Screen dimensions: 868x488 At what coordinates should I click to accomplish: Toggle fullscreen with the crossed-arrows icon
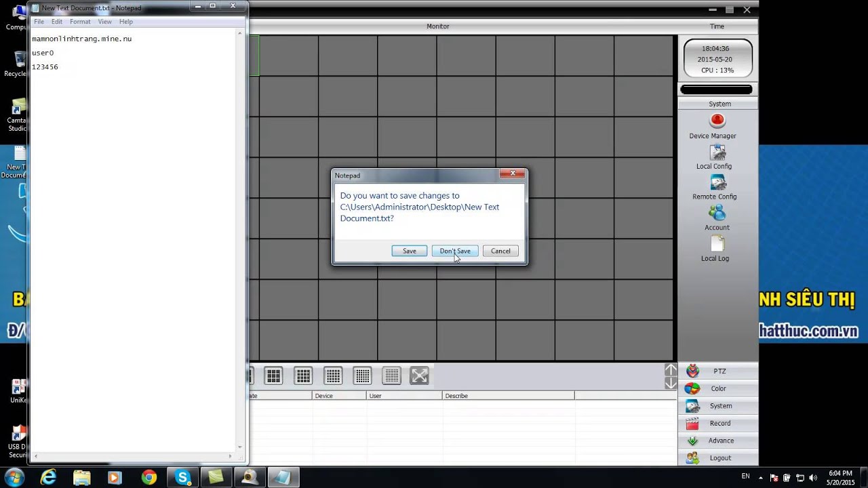[x=420, y=375]
